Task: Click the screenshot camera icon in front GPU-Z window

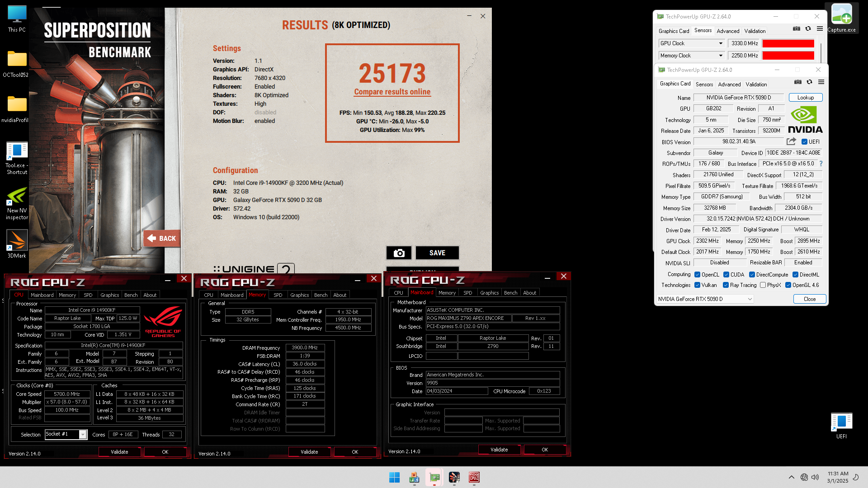Action: click(x=798, y=82)
